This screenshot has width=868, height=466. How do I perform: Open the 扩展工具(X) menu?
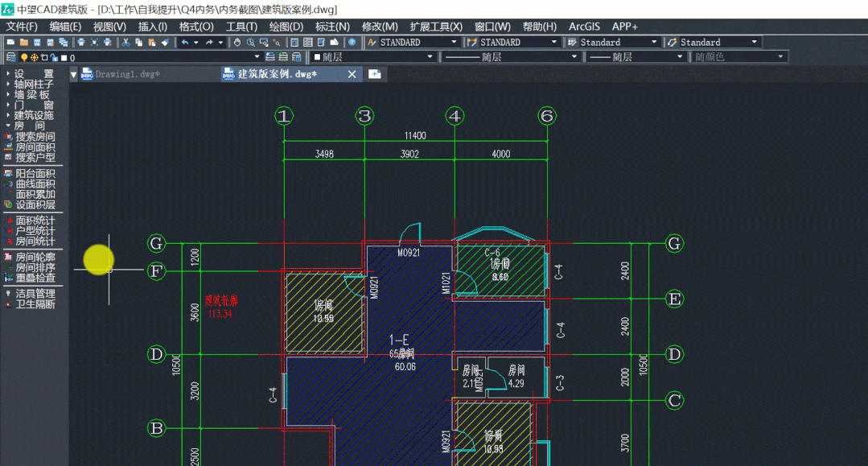coord(436,27)
